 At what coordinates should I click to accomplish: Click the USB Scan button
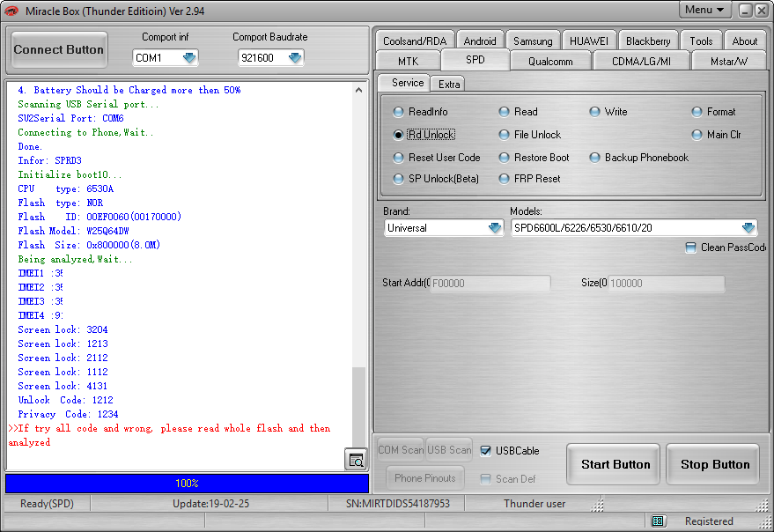tap(449, 450)
